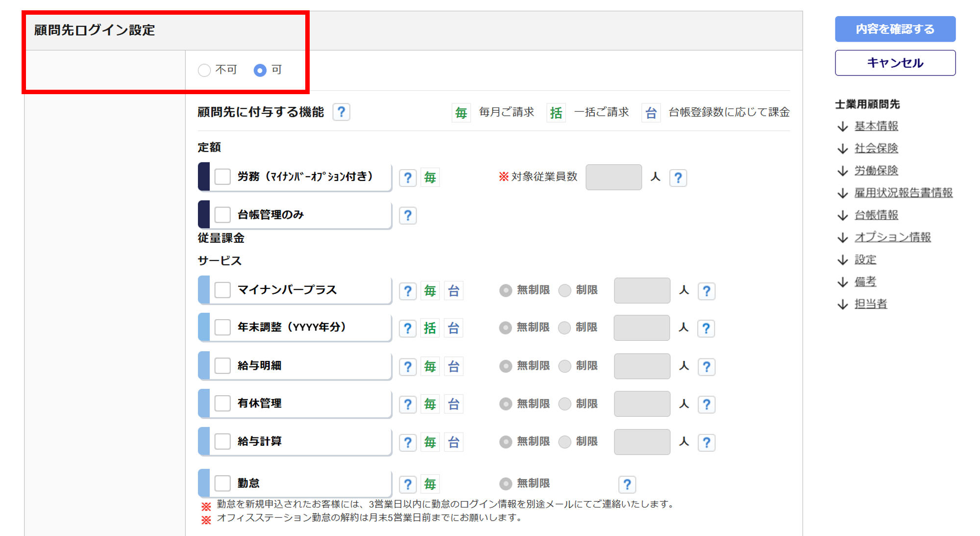Click 内容を確認する button
Image resolution: width=980 pixels, height=536 pixels.
[x=895, y=29]
